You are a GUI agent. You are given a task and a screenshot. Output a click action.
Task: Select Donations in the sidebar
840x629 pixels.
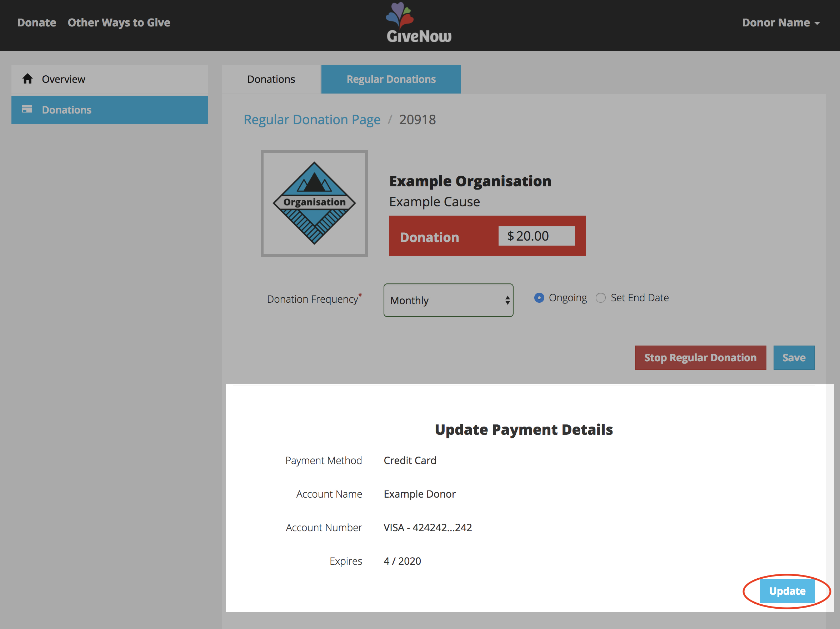pyautogui.click(x=109, y=110)
